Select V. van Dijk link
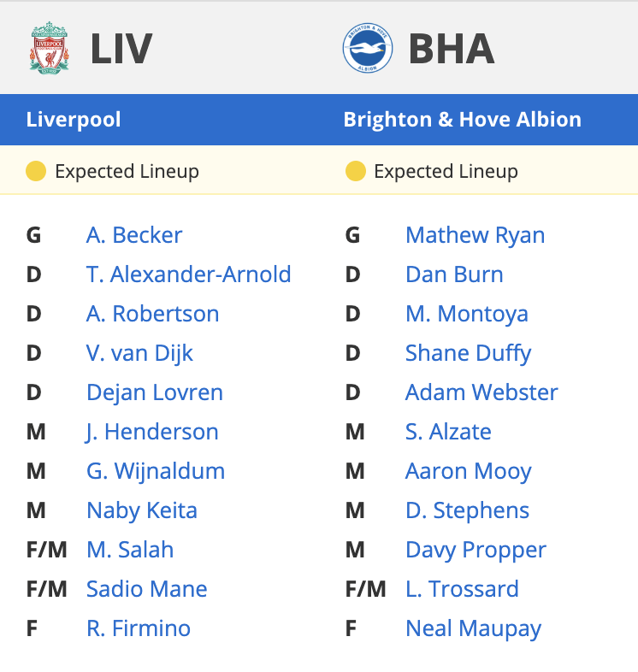This screenshot has height=672, width=638. pyautogui.click(x=139, y=353)
